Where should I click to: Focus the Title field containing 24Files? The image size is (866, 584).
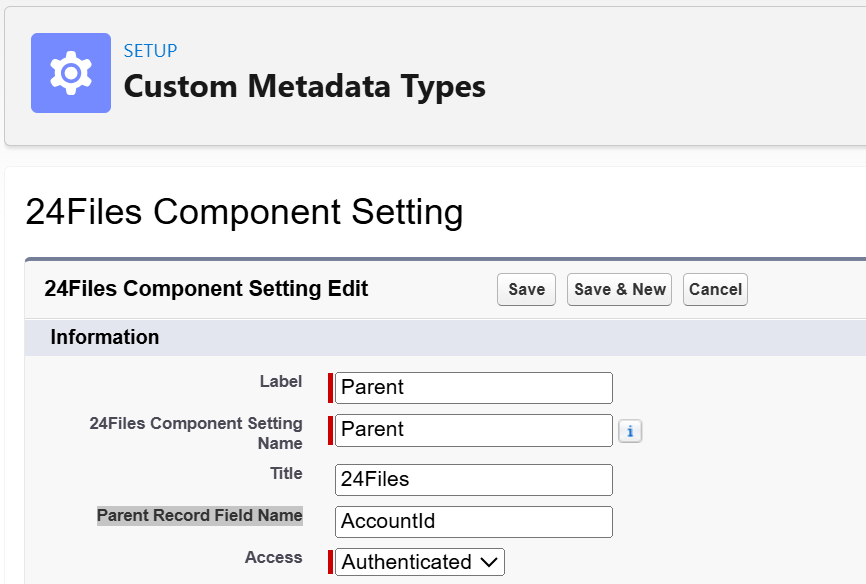(x=474, y=480)
